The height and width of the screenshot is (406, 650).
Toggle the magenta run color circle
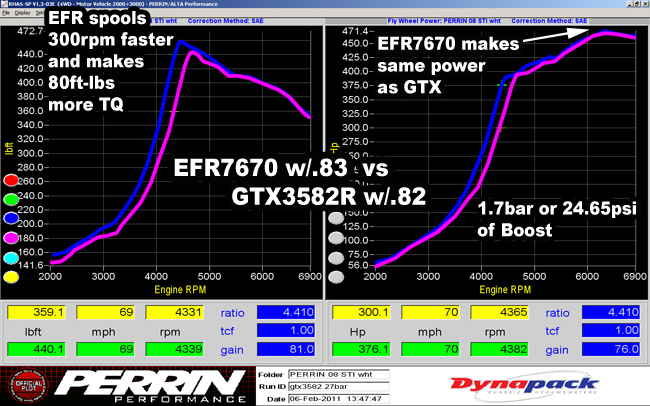[x=11, y=238]
